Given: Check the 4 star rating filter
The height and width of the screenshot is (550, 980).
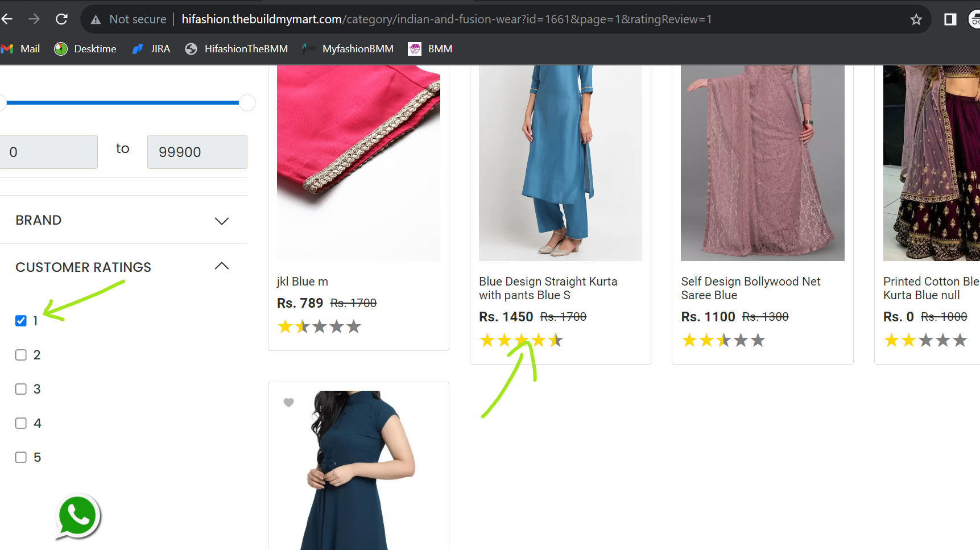Looking at the screenshot, I should [21, 423].
